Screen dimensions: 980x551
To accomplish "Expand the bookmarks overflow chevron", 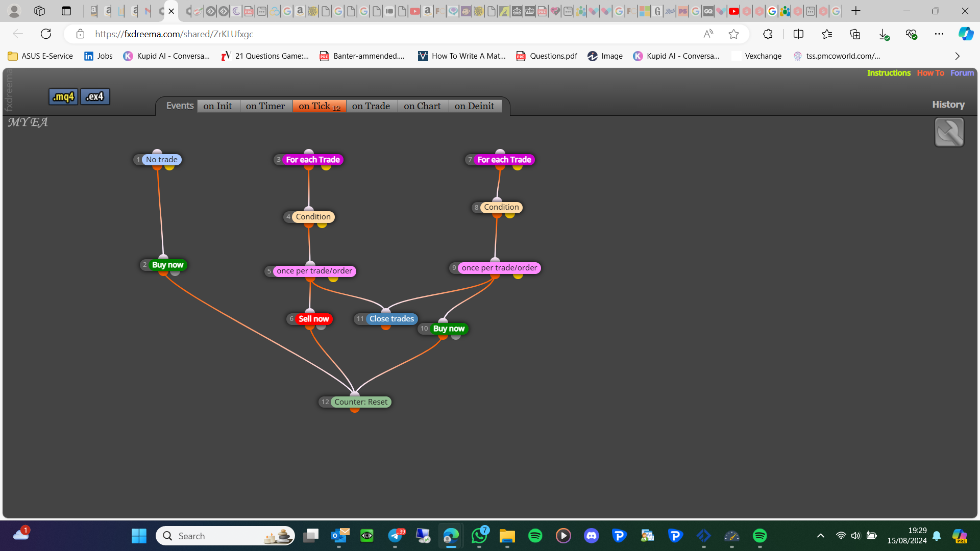I will coord(958,56).
